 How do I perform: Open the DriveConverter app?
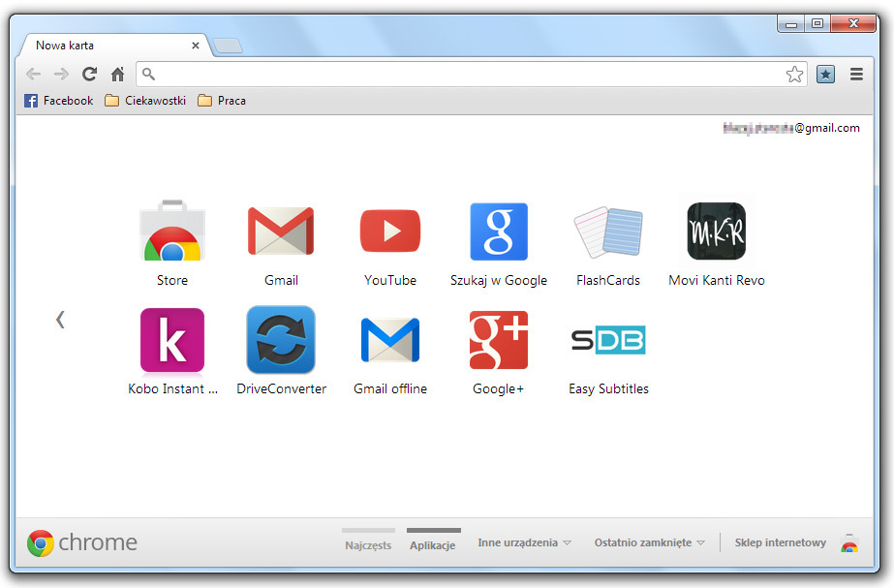(x=281, y=340)
